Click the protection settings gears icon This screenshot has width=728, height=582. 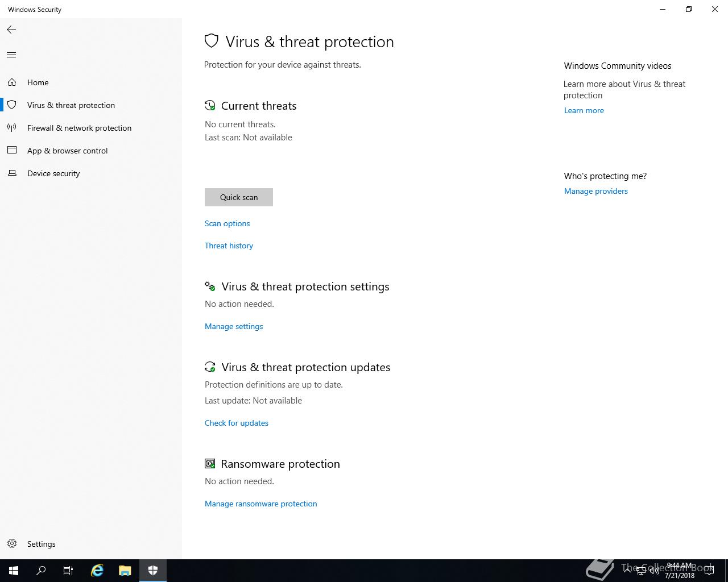point(210,286)
